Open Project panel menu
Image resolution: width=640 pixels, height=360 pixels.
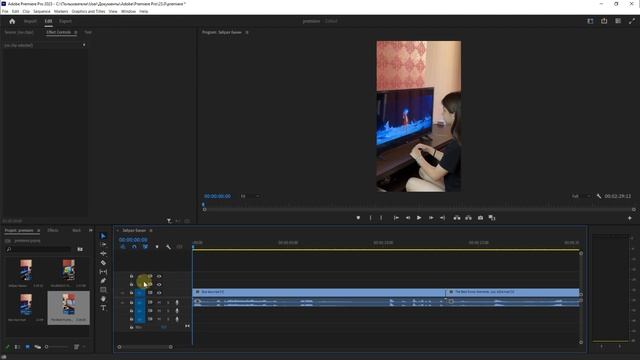(38, 231)
